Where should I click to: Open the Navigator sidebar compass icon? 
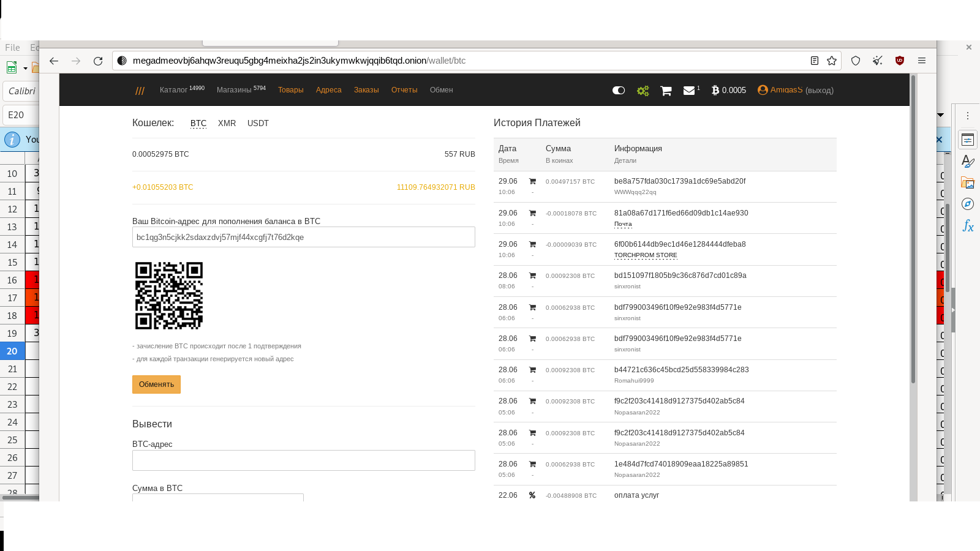[968, 204]
